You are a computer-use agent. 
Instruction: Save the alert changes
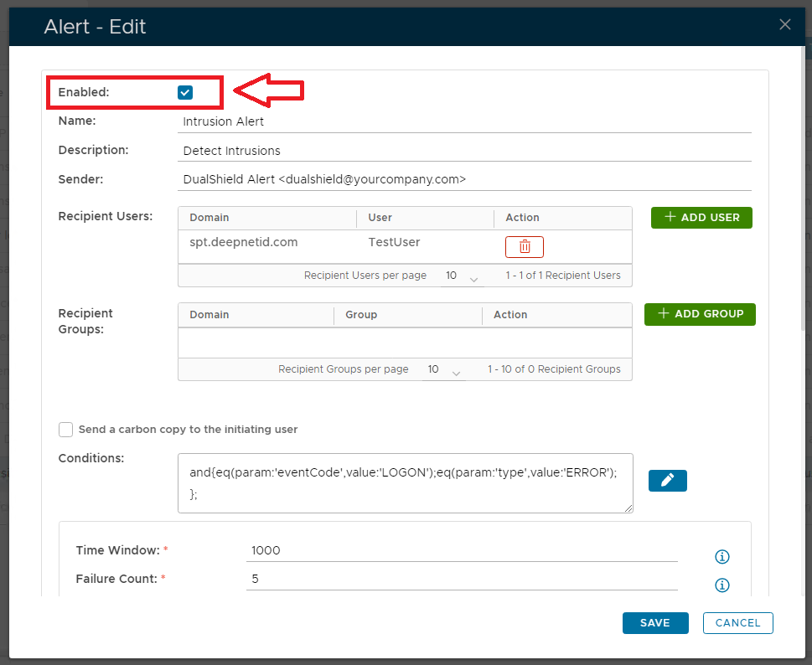pos(654,623)
